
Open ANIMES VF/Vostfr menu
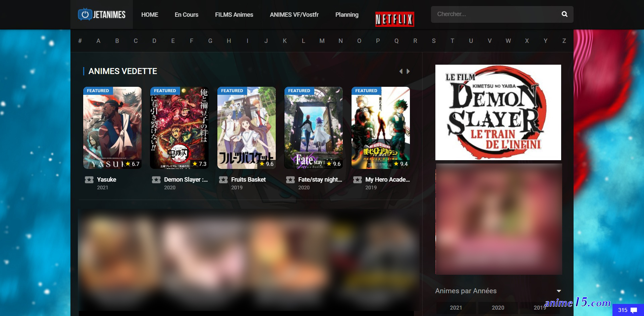coord(294,15)
